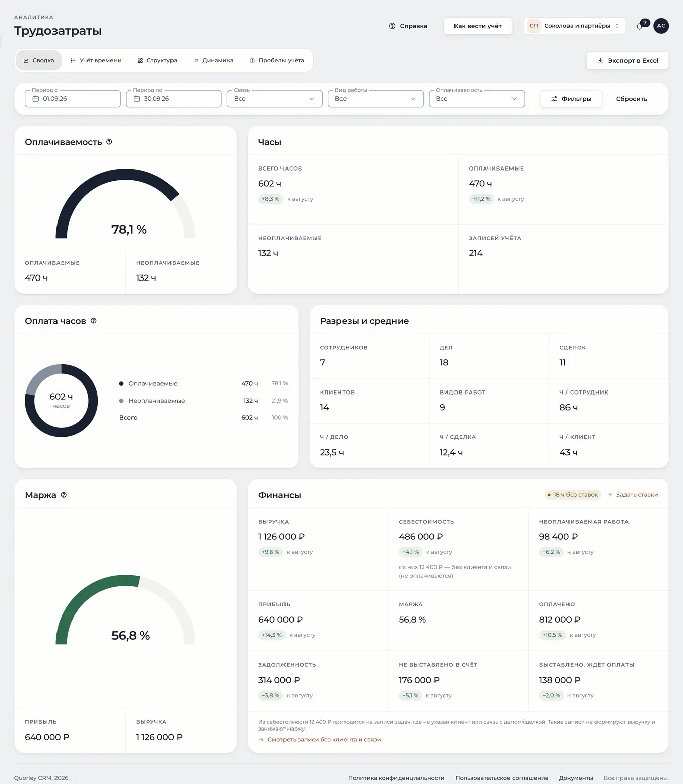
Task: Click the 56,8 % margin gauge value
Action: 131,636
